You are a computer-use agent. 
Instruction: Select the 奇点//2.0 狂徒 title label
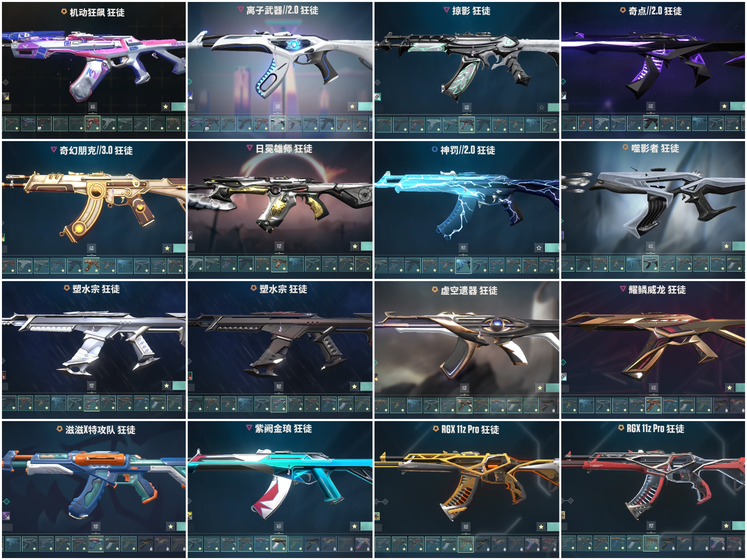click(x=655, y=11)
